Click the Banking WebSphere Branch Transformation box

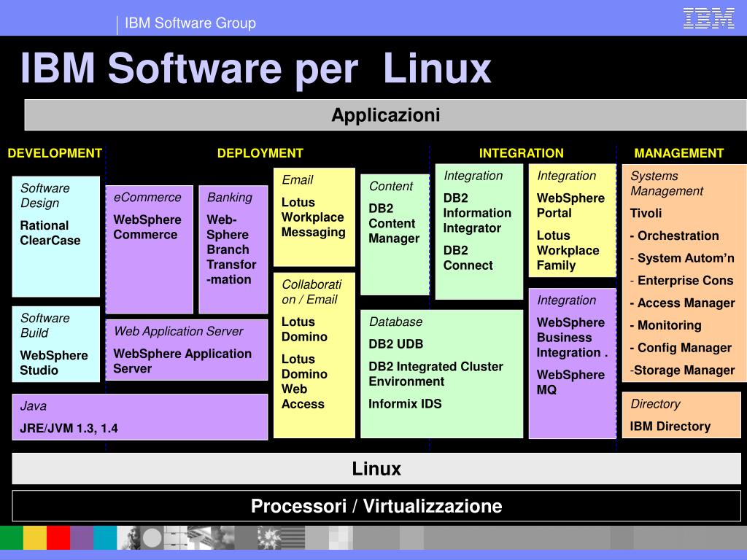tap(233, 249)
